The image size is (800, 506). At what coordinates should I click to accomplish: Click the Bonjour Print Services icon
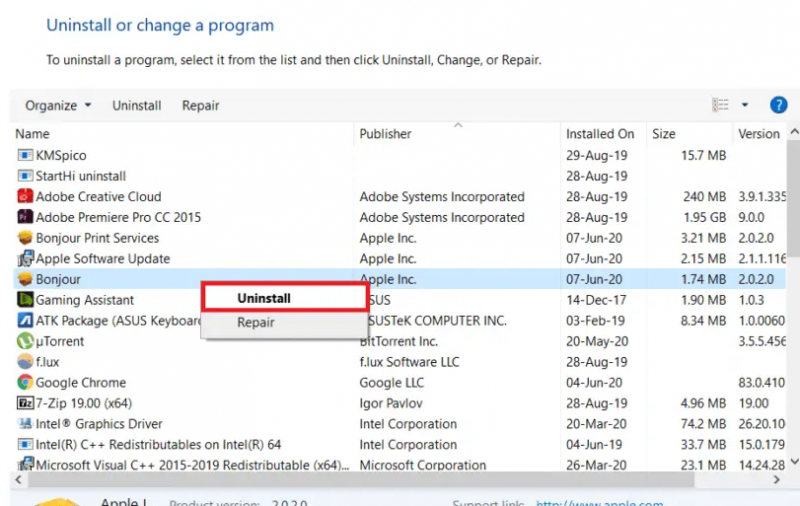[x=25, y=238]
